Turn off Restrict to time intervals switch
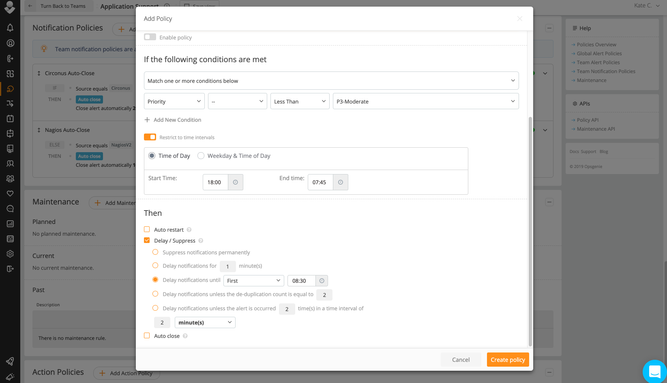This screenshot has height=383, width=667. 150,137
